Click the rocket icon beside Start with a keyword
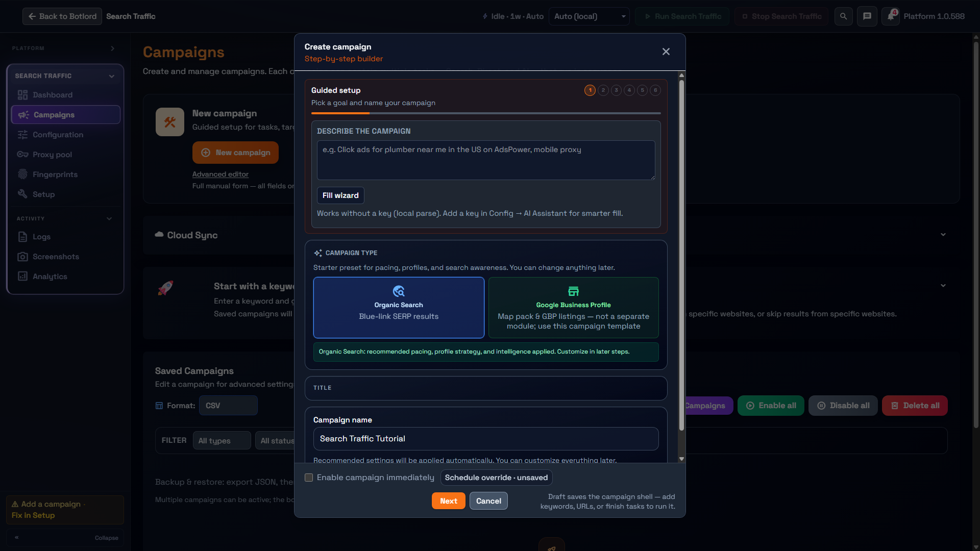The width and height of the screenshot is (980, 551). click(165, 288)
